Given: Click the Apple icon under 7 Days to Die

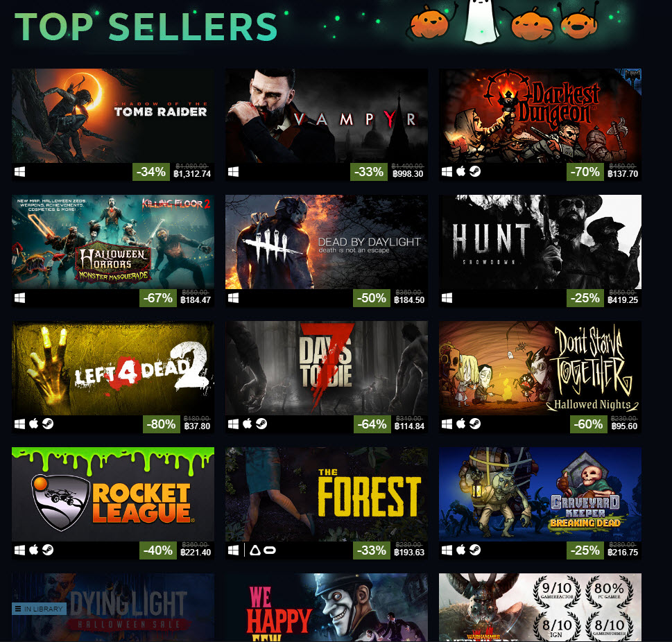Looking at the screenshot, I should pyautogui.click(x=248, y=424).
